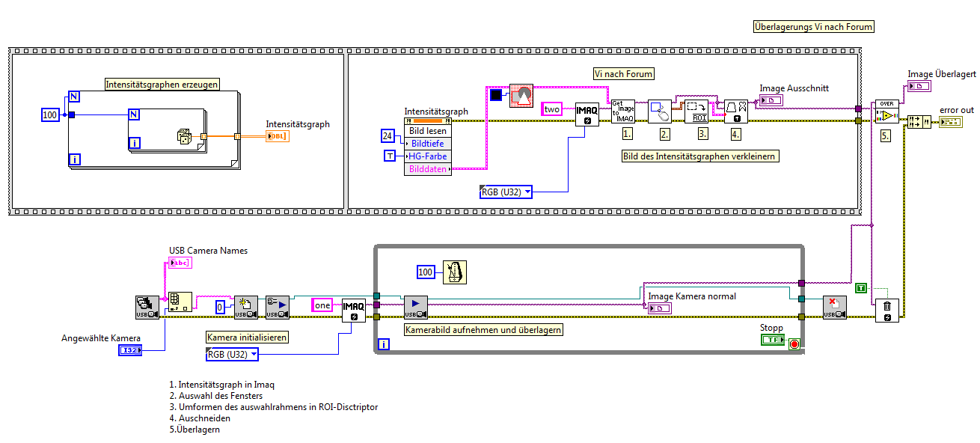The width and height of the screenshot is (980, 443).
Task: Select the Bild lesen invoke method row
Action: (x=428, y=130)
